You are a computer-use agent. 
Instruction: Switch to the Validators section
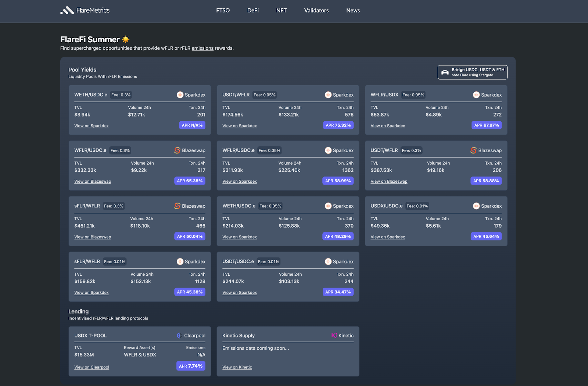(x=316, y=10)
